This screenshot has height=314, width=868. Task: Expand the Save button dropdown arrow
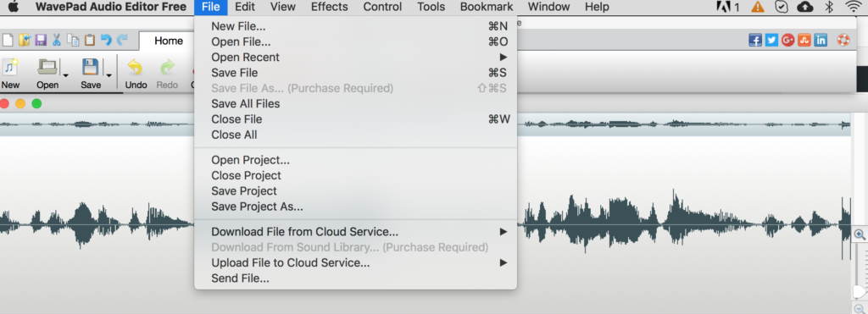[108, 75]
